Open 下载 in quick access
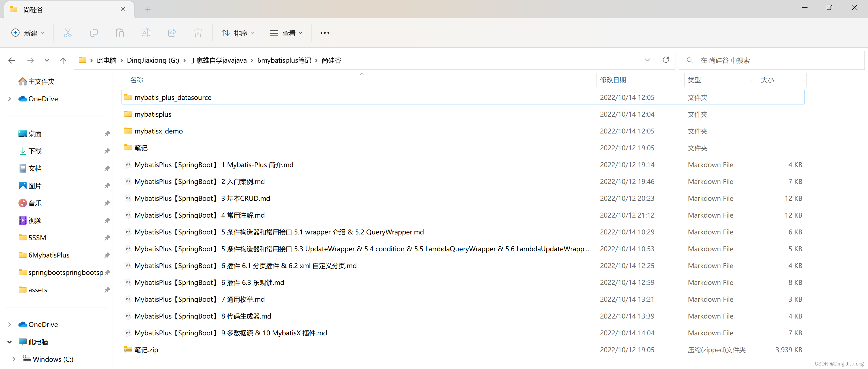868x369 pixels. pyautogui.click(x=30, y=151)
